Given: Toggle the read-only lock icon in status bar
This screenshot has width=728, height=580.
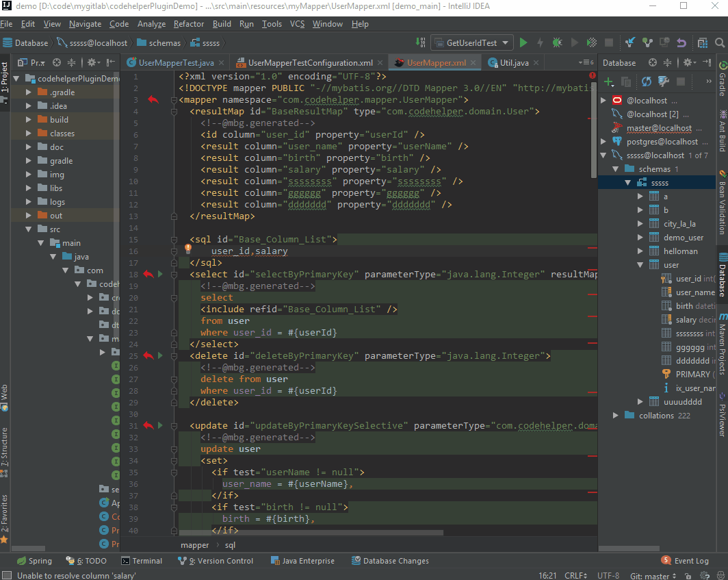Looking at the screenshot, I should tap(688, 576).
